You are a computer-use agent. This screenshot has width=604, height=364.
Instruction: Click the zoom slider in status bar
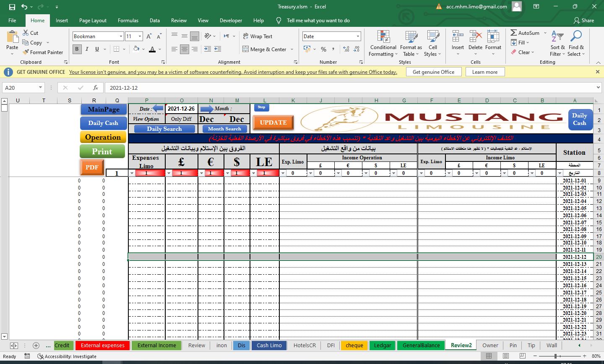pos(555,356)
